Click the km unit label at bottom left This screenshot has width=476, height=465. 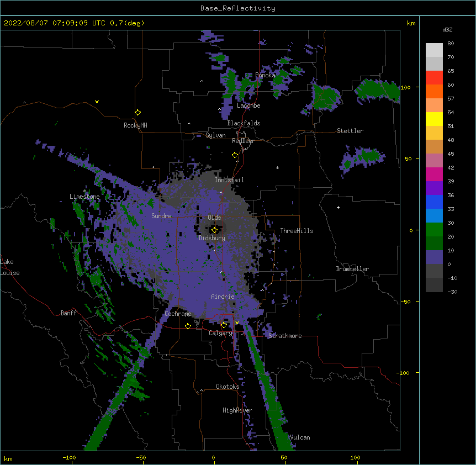pos(8,458)
